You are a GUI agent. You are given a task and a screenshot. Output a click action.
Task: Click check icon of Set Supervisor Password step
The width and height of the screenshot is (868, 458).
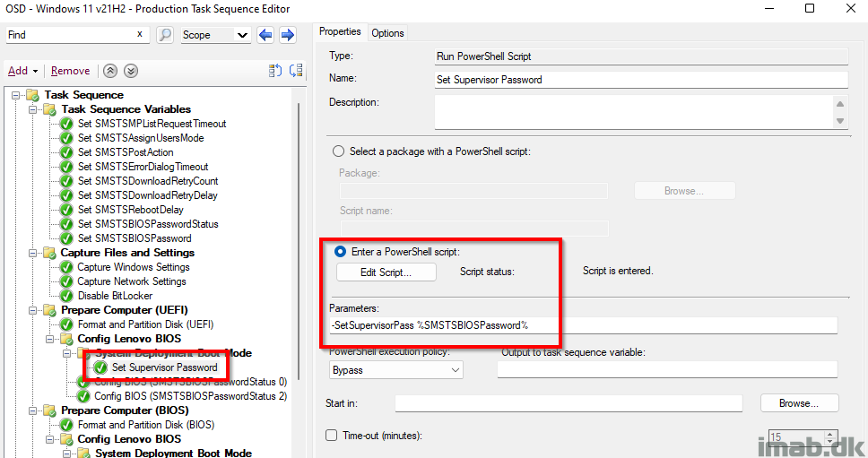100,367
